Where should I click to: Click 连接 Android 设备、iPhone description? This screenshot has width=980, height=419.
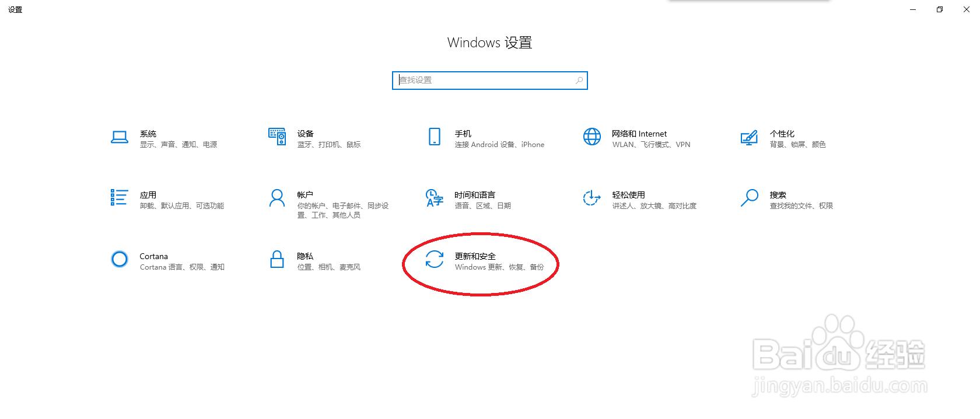tap(500, 145)
